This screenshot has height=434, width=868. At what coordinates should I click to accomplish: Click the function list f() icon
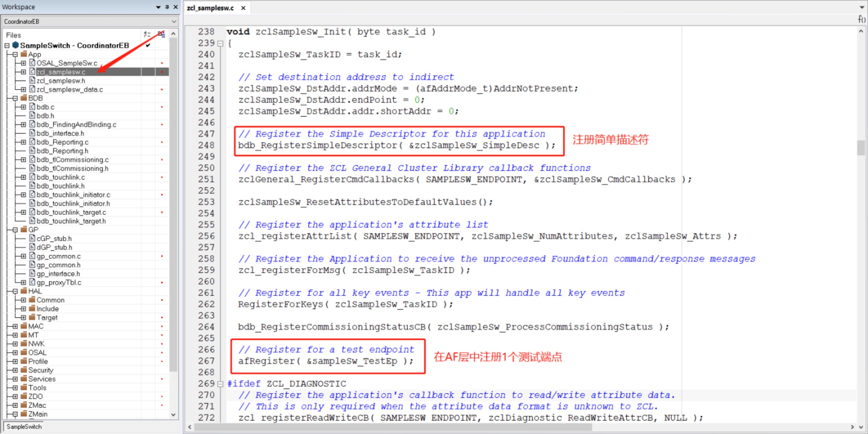861,19
